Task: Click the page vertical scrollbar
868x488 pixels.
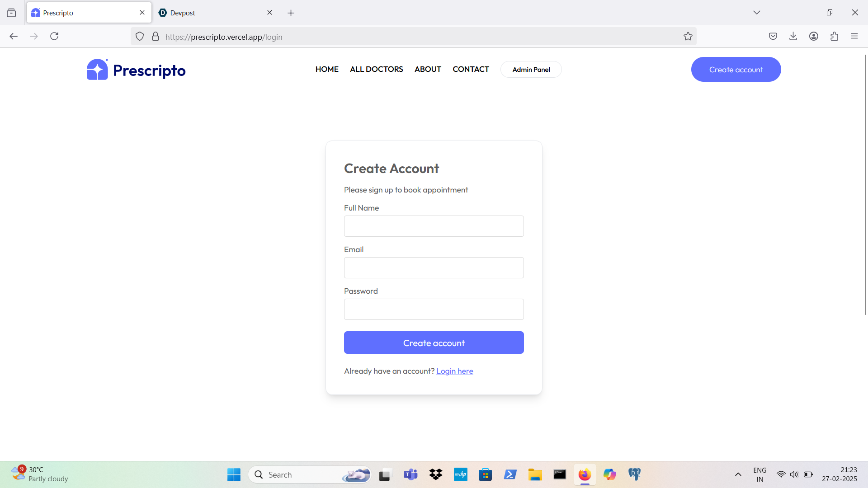Action: [865, 181]
